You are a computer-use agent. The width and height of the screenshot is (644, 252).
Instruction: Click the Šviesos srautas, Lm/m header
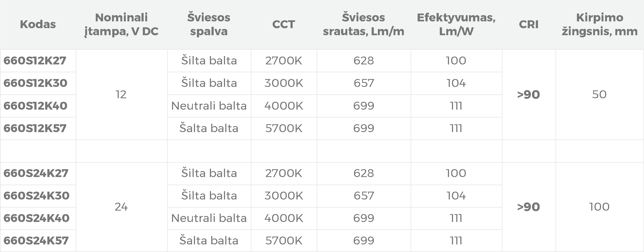(x=364, y=24)
